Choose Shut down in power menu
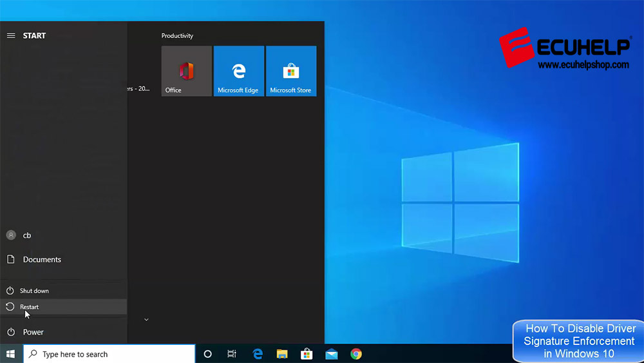This screenshot has height=363, width=644. [x=63, y=291]
